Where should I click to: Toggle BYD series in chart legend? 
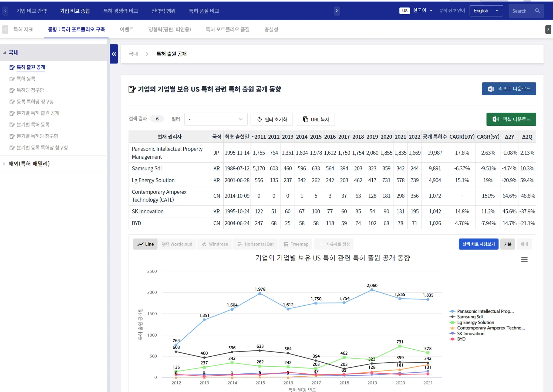click(x=461, y=339)
